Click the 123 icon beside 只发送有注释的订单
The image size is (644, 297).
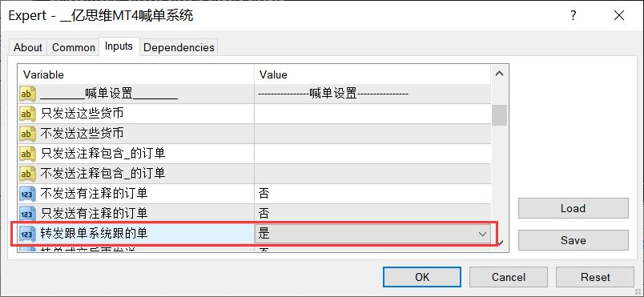coord(27,214)
